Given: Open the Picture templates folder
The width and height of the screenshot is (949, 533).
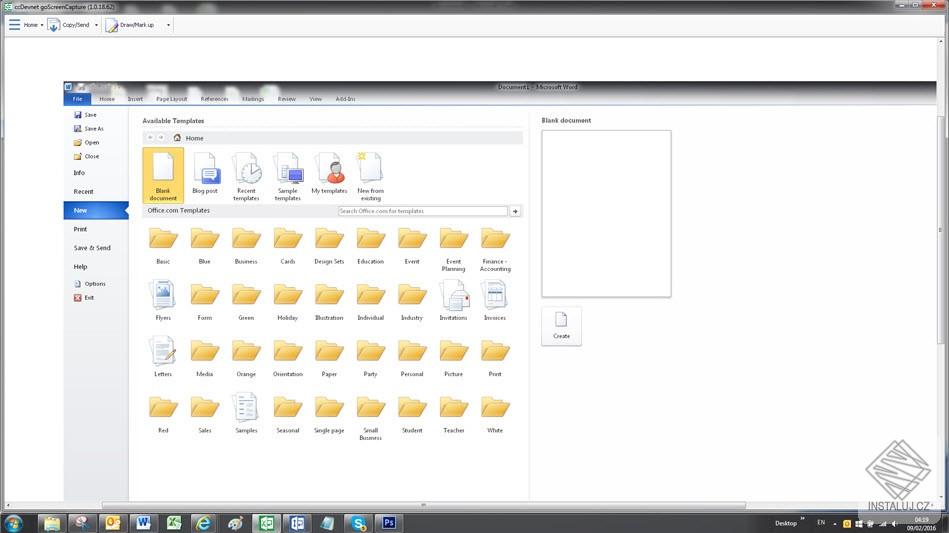Looking at the screenshot, I should (453, 358).
